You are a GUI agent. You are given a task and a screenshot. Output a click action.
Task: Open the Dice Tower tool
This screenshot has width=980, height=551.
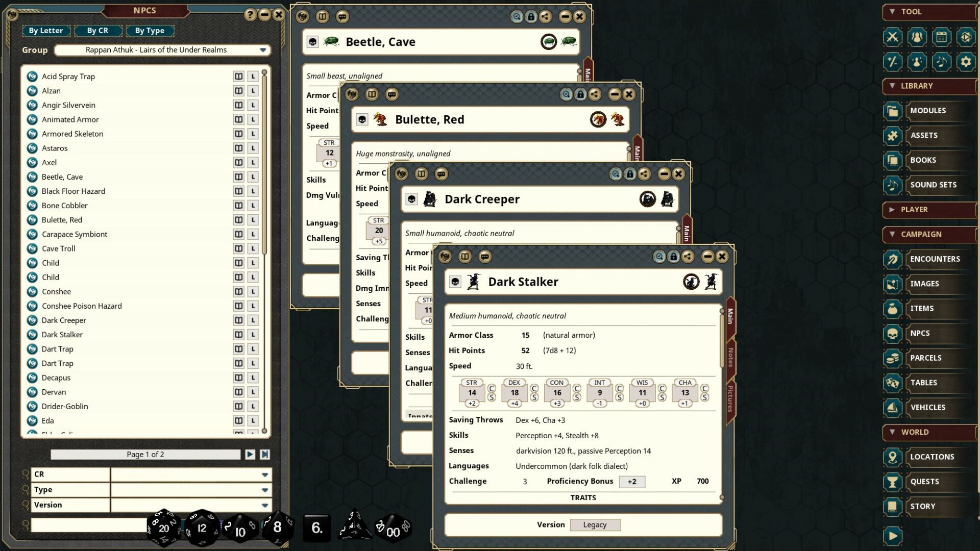(x=966, y=37)
